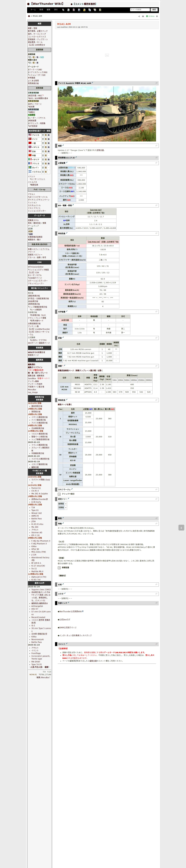
Task: Edit the BR・報酬・修理 section with pencil icon
Action: click(73, 205)
